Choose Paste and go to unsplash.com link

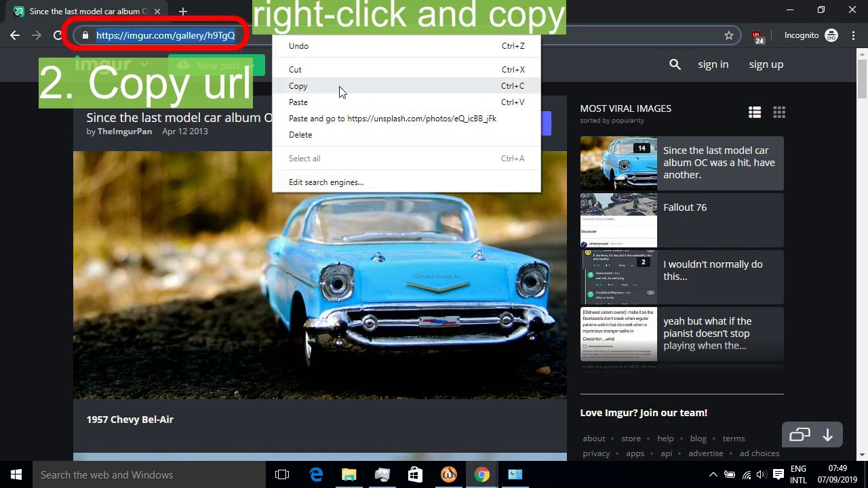tap(407, 119)
